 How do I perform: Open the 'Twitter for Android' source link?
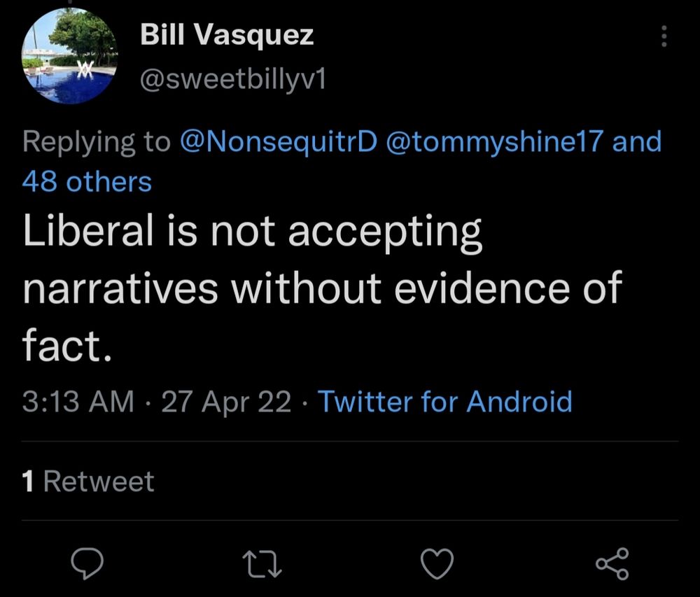click(x=445, y=402)
